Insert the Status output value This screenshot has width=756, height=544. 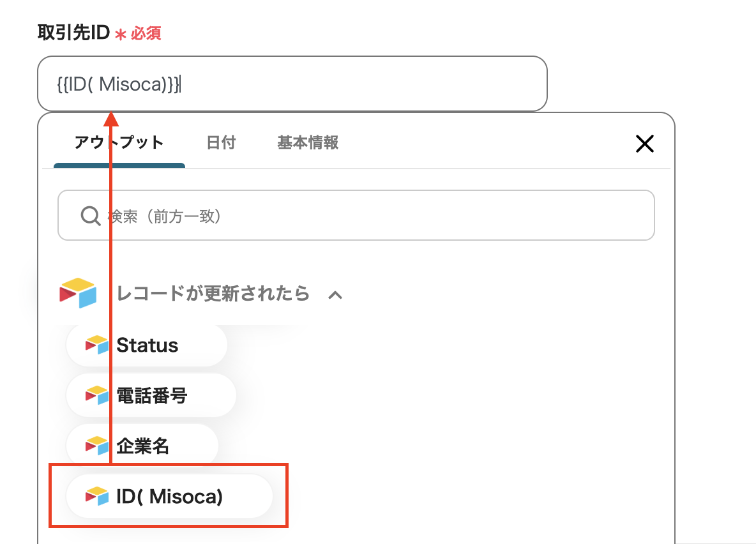pyautogui.click(x=147, y=345)
